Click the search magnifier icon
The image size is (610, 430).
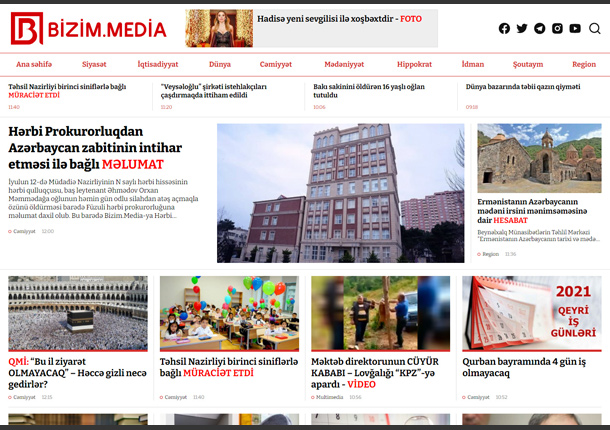[x=594, y=29]
